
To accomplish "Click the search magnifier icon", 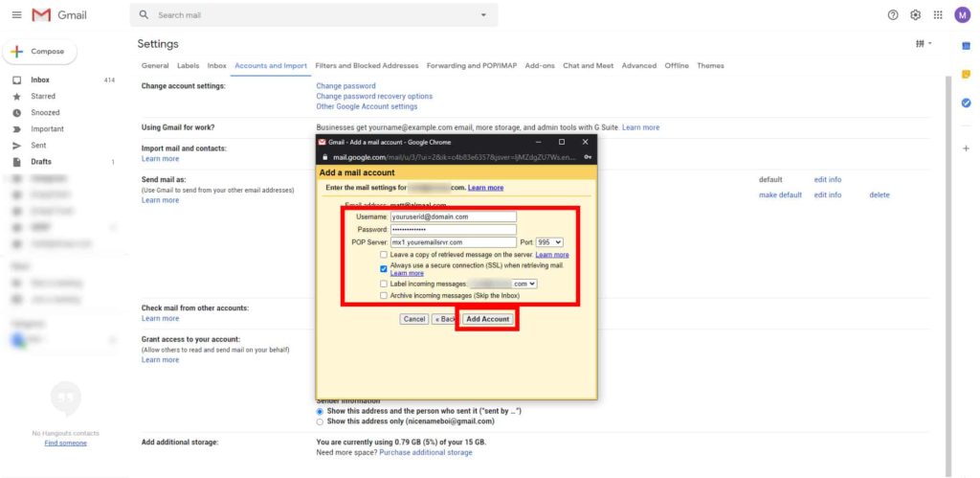I will click(144, 14).
